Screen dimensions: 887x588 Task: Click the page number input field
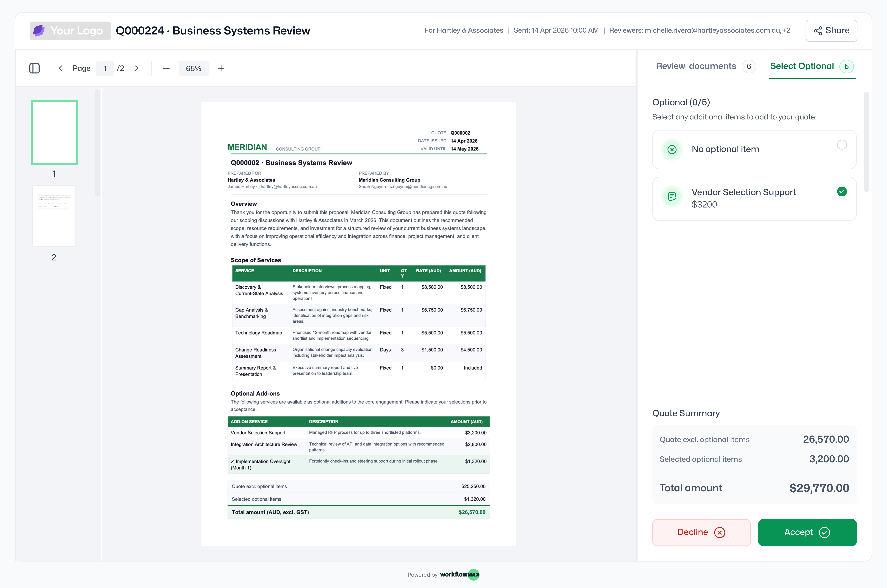(x=105, y=68)
